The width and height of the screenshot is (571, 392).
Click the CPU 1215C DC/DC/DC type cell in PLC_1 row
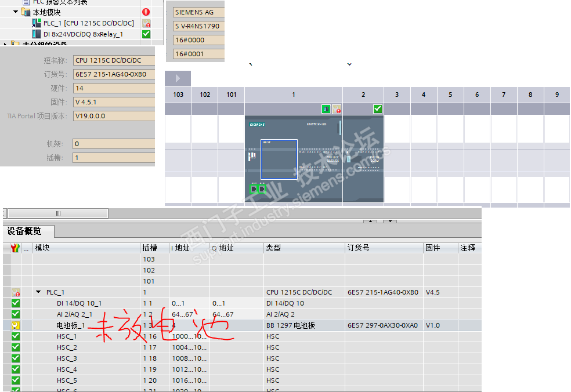pos(304,292)
